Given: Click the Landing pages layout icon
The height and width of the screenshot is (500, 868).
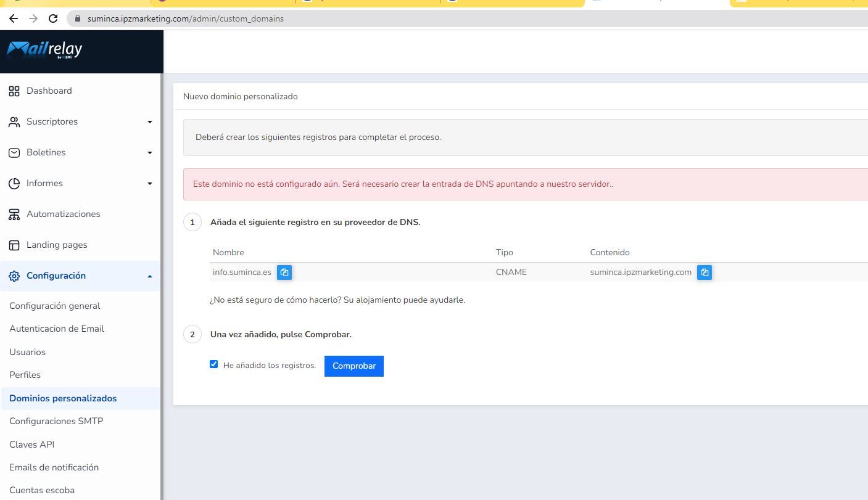Looking at the screenshot, I should pyautogui.click(x=14, y=245).
